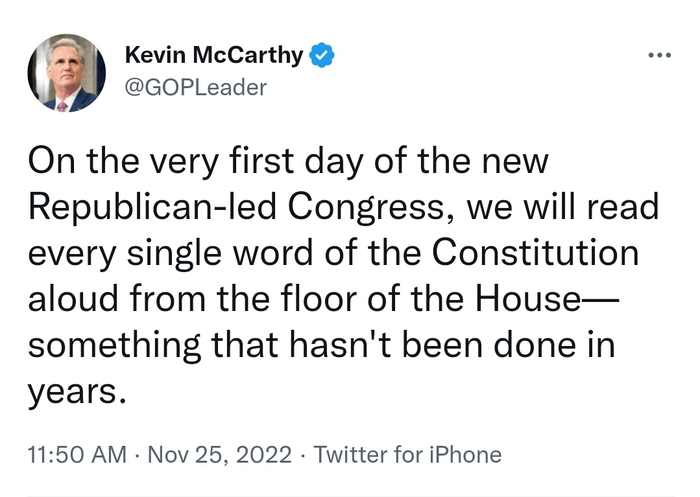
Task: Click the final word "years."
Action: click(x=79, y=388)
